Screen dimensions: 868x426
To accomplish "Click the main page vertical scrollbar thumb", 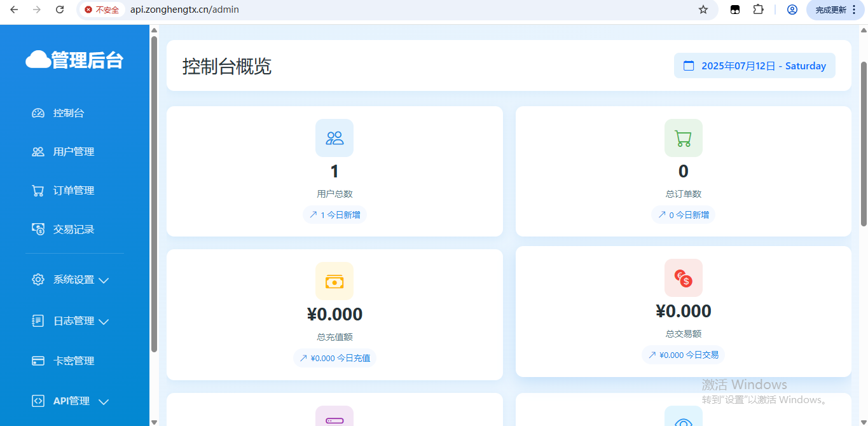I will tap(864, 144).
